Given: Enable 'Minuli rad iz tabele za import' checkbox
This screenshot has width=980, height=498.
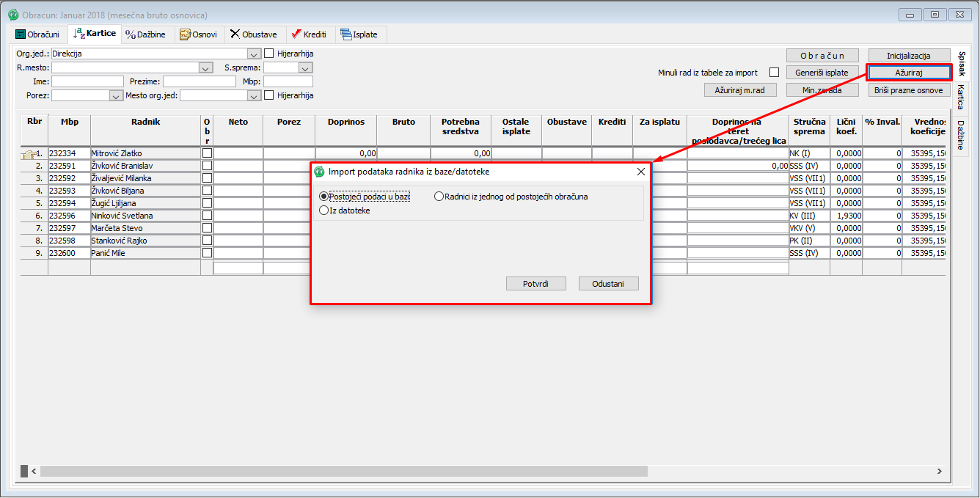Looking at the screenshot, I should coord(774,73).
